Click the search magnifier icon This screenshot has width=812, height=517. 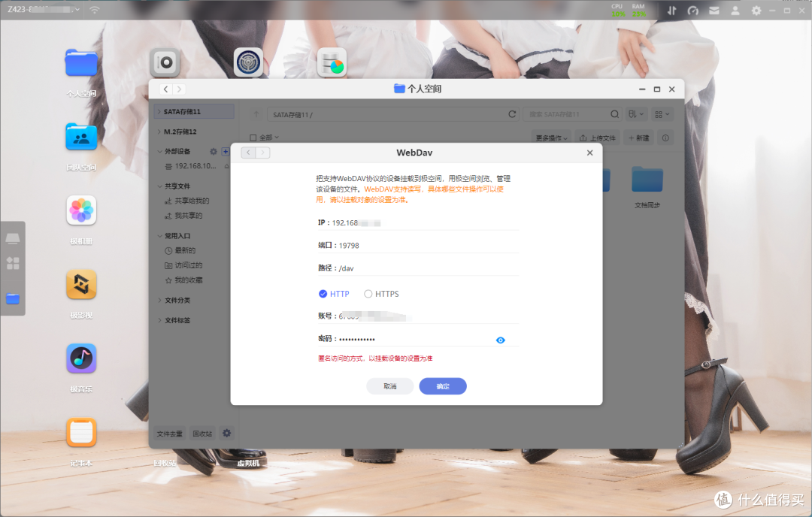(x=614, y=114)
